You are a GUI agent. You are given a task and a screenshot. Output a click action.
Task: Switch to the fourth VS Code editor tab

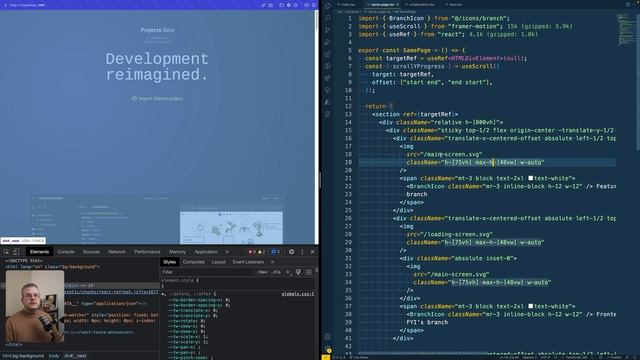(454, 4)
